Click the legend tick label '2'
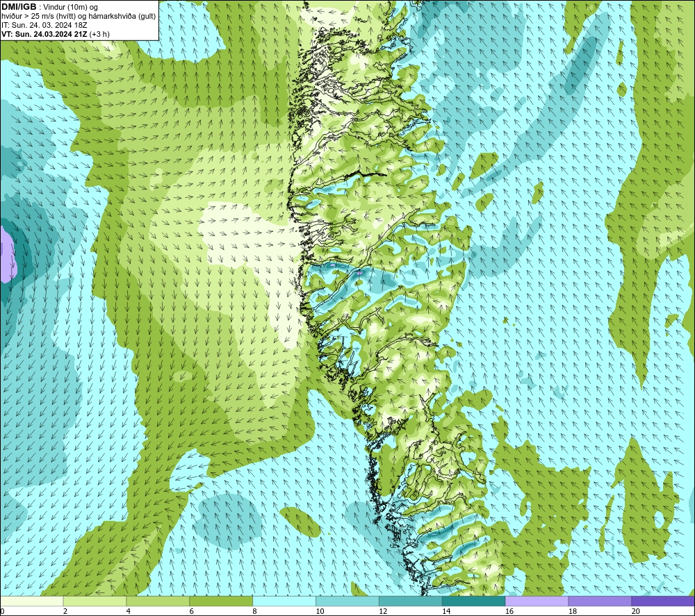The image size is (695, 616). click(x=65, y=611)
